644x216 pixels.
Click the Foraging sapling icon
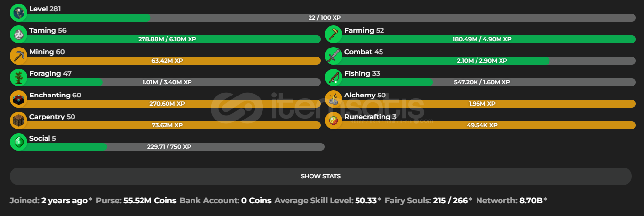(19, 77)
